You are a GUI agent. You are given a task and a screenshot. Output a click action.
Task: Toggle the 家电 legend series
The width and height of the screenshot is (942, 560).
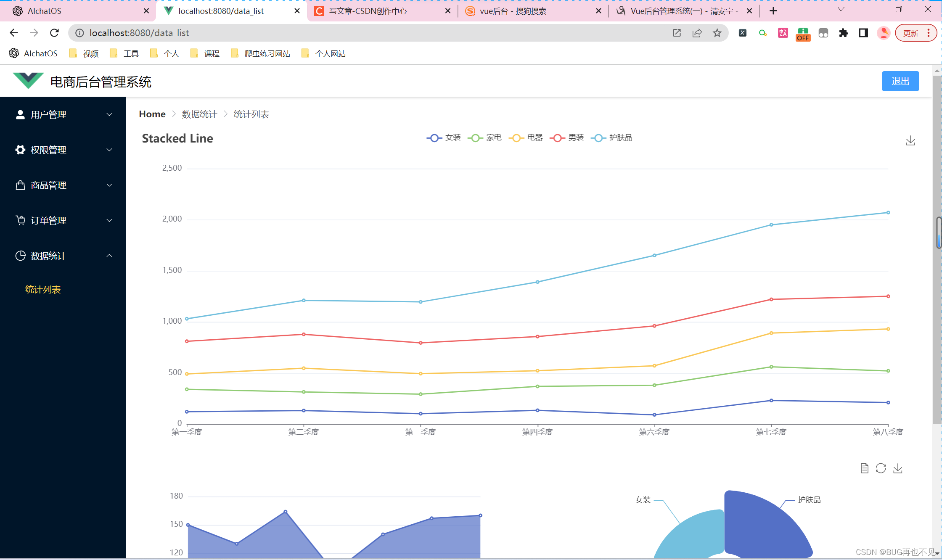pyautogui.click(x=484, y=137)
